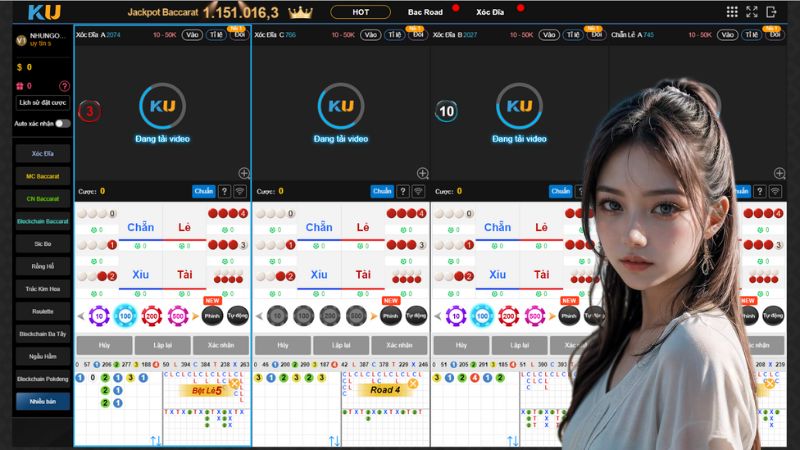Enter fullscreen with the expand icon
The height and width of the screenshot is (450, 800).
coord(752,12)
